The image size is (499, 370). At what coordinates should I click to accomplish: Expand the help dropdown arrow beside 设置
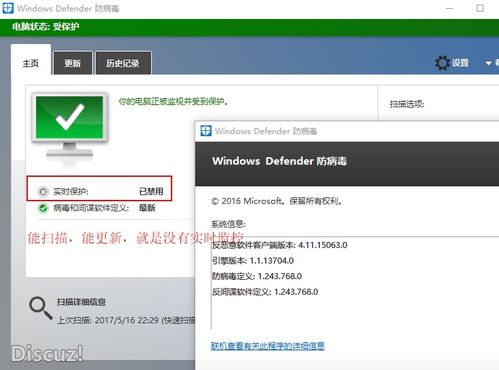(x=488, y=63)
